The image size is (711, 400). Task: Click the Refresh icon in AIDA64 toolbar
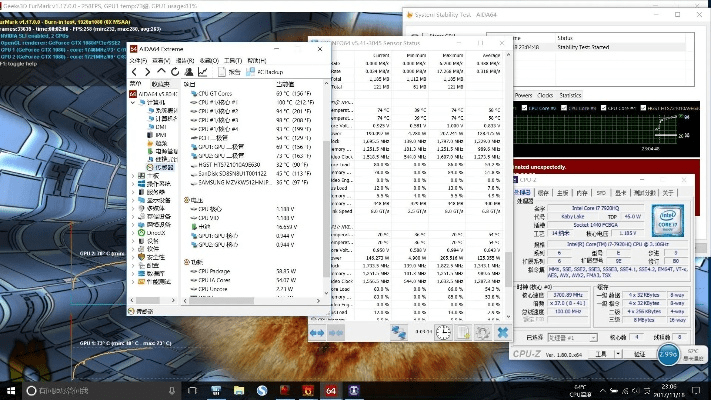click(174, 72)
